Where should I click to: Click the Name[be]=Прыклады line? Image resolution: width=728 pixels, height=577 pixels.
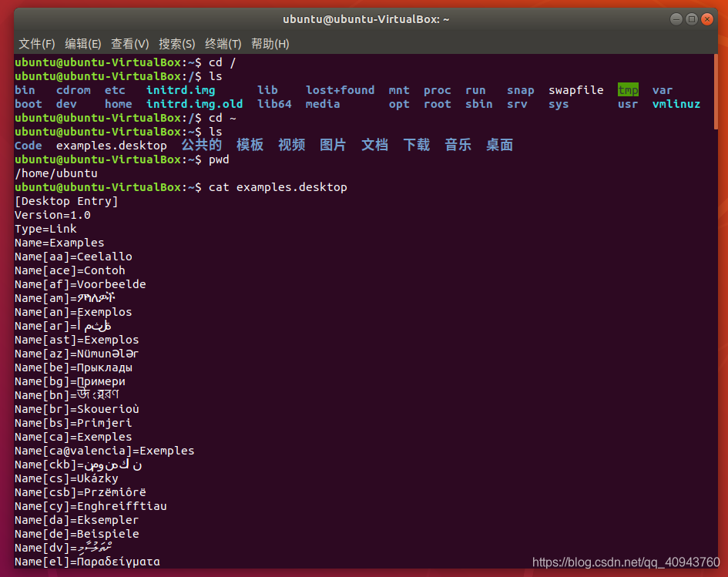(73, 368)
